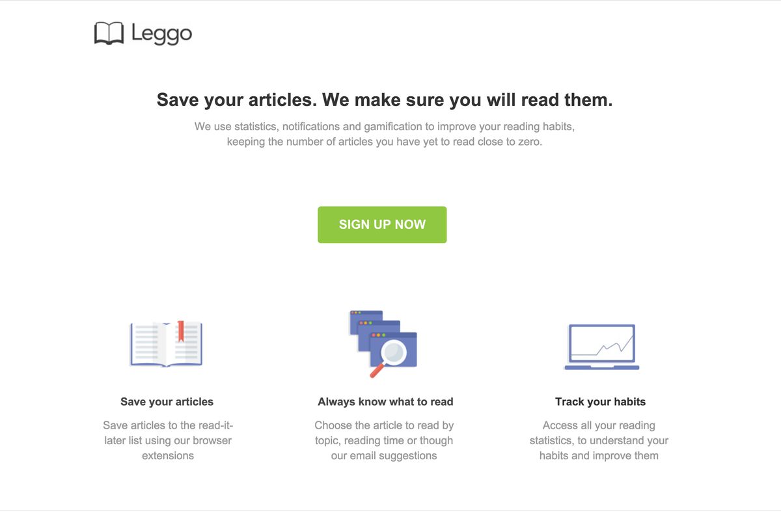Screen dimensions: 781x532
Task: Select the browser extensions description text
Action: 167,440
